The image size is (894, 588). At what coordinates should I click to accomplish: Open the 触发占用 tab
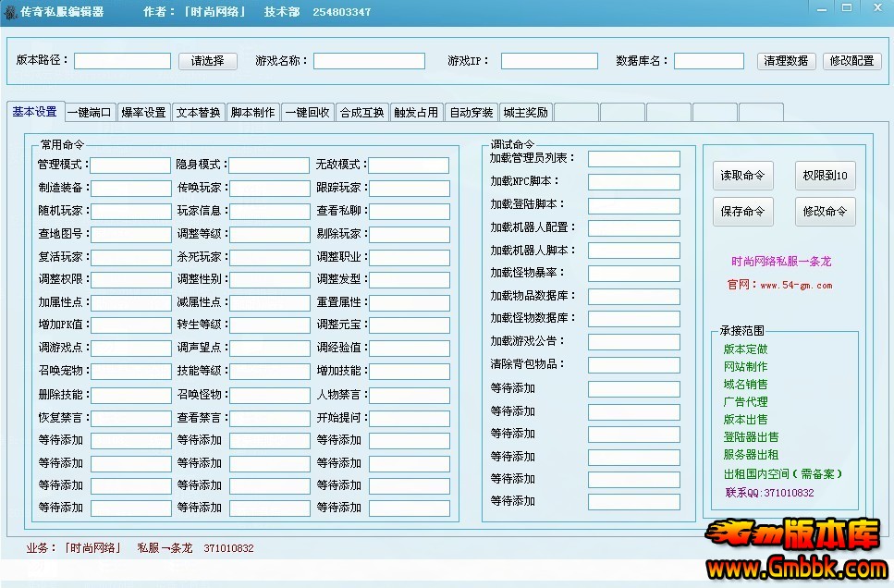[416, 112]
